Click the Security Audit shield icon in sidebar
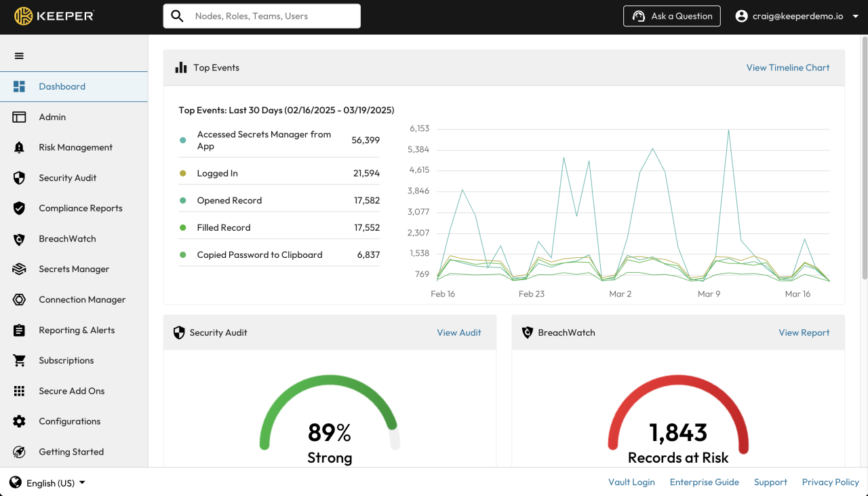Image resolution: width=868 pixels, height=496 pixels. [x=19, y=178]
